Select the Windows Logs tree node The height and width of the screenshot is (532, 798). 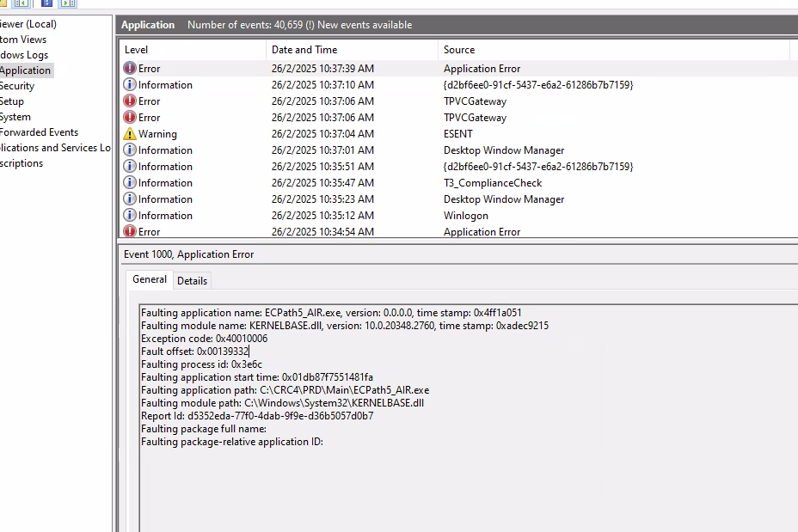[x=24, y=55]
